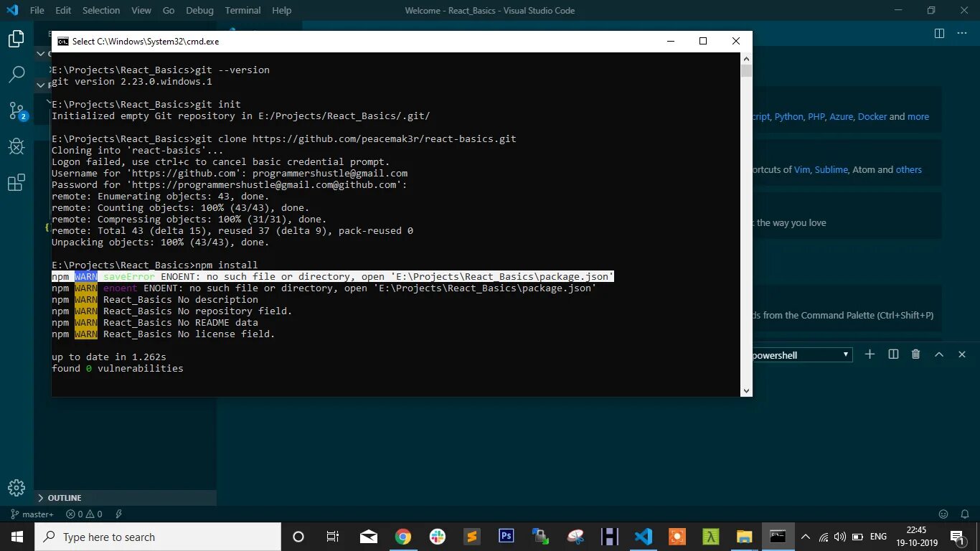The image size is (980, 551).
Task: Open the Go menu
Action: point(169,10)
